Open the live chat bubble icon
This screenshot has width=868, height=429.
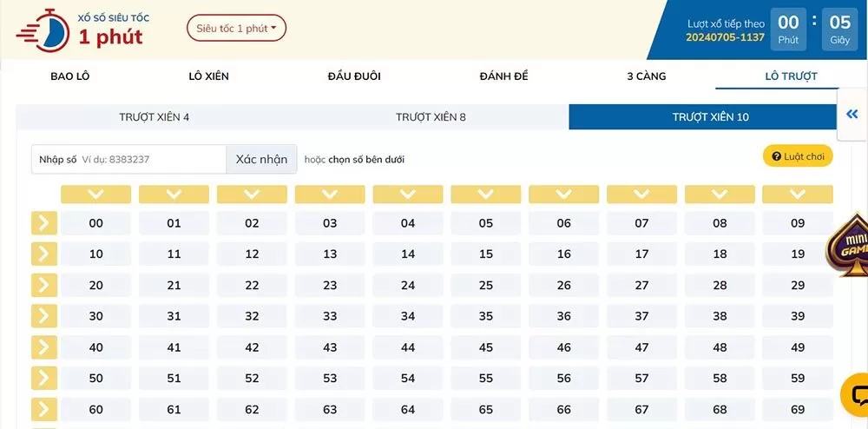[857, 395]
